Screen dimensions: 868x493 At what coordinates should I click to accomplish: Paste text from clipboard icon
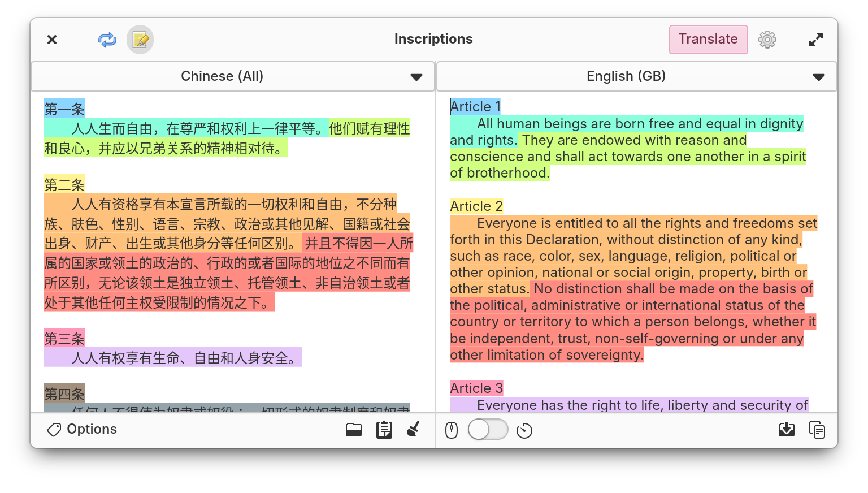tap(384, 430)
